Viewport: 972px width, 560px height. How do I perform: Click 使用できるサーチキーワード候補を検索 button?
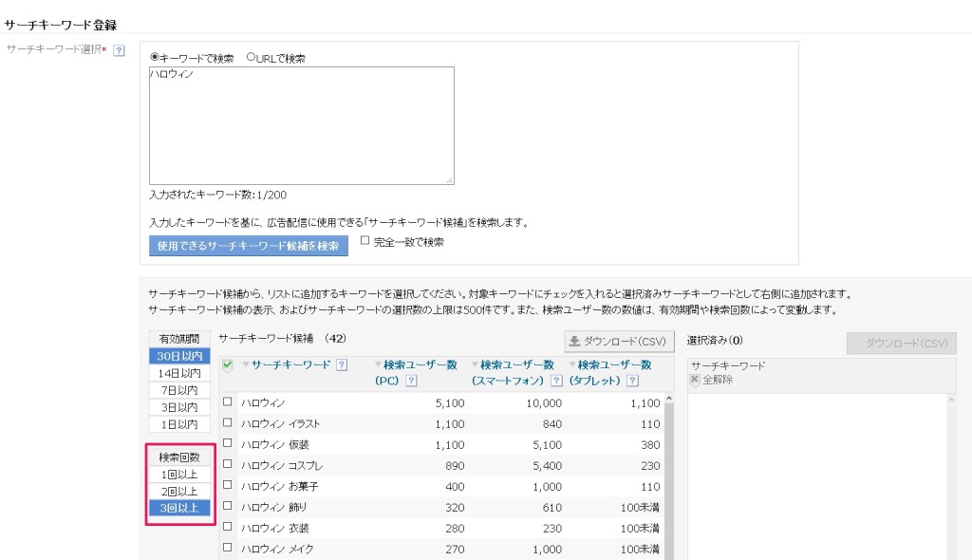coord(248,246)
